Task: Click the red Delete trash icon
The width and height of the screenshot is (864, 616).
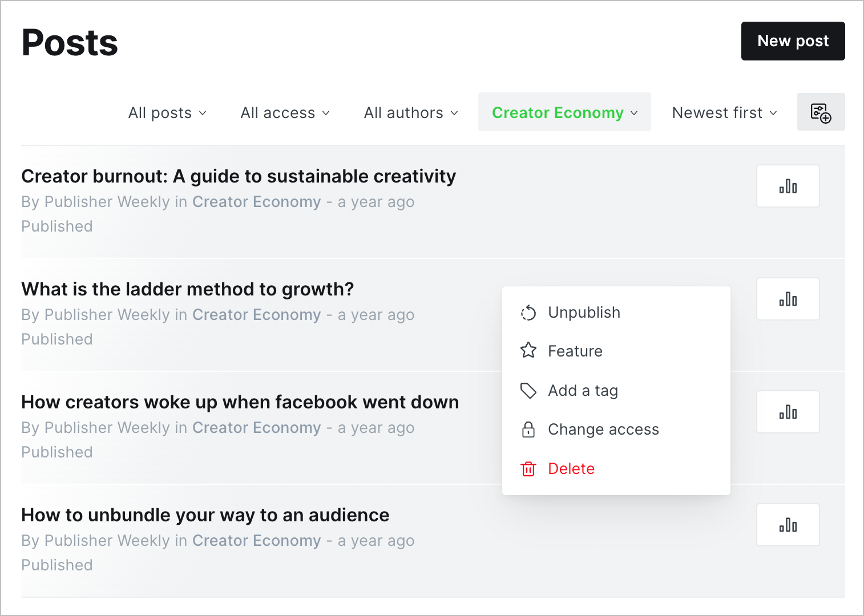Action: (x=528, y=469)
